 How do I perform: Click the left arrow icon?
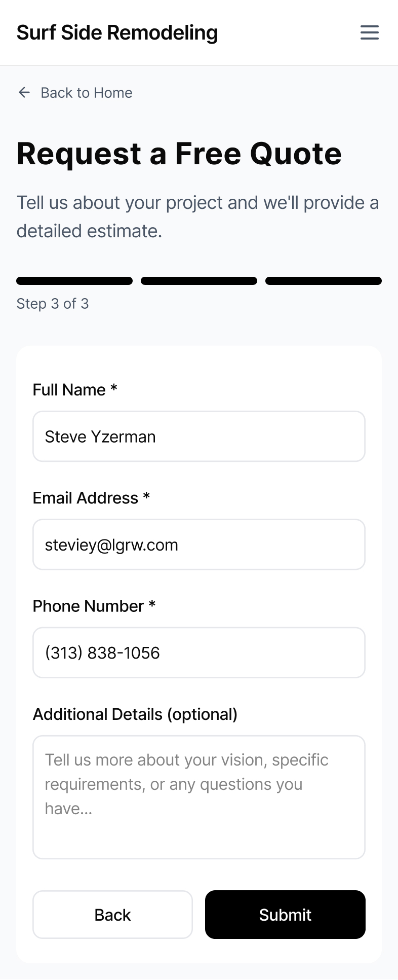pyautogui.click(x=24, y=92)
